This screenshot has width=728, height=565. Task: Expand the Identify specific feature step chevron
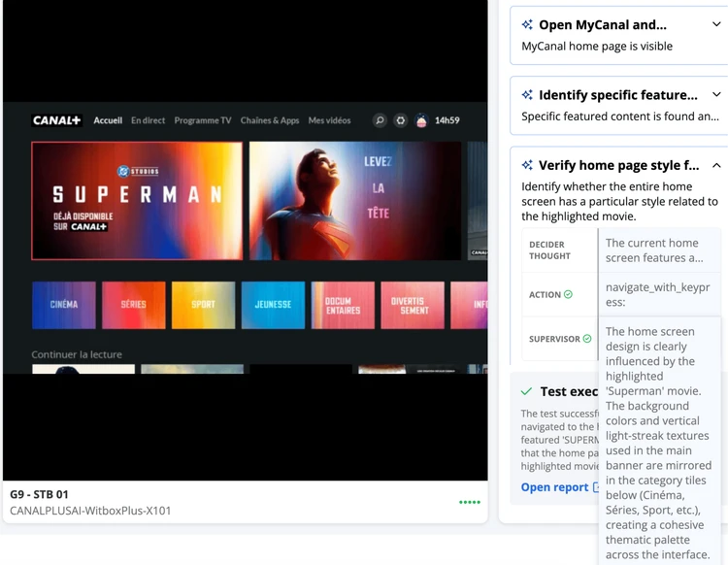pyautogui.click(x=716, y=94)
